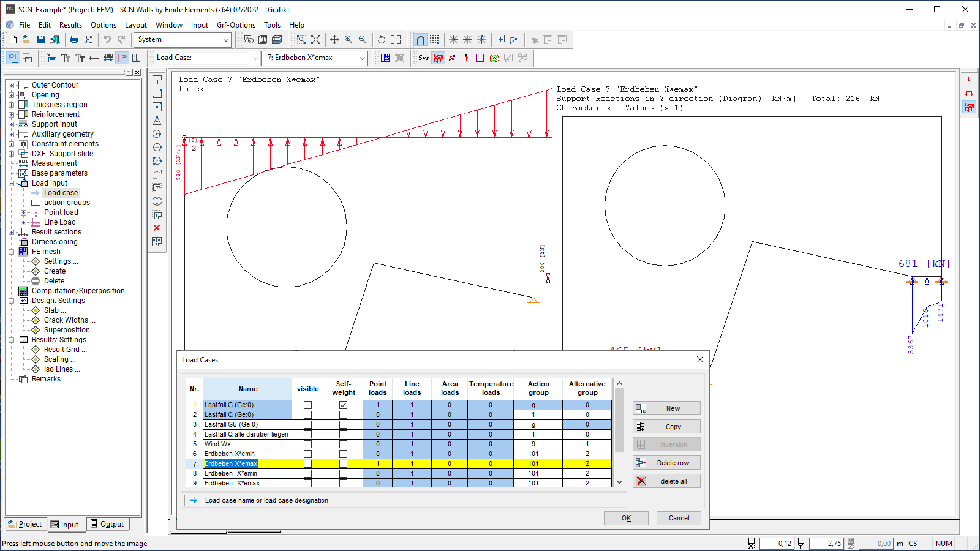Click the New file icon
This screenshot has width=980, height=551.
(13, 39)
